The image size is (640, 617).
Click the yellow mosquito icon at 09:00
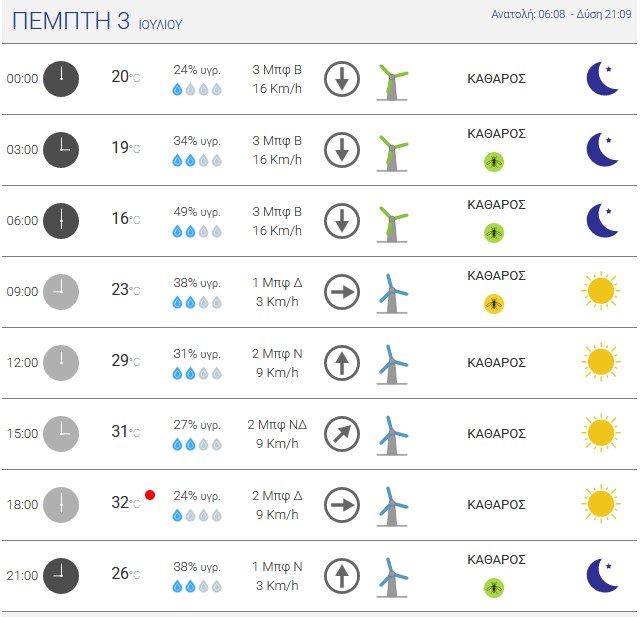(x=494, y=304)
